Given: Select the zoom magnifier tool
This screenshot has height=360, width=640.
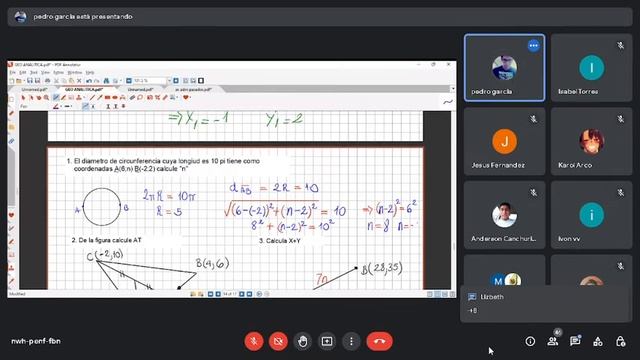Looking at the screenshot, I should point(46,98).
